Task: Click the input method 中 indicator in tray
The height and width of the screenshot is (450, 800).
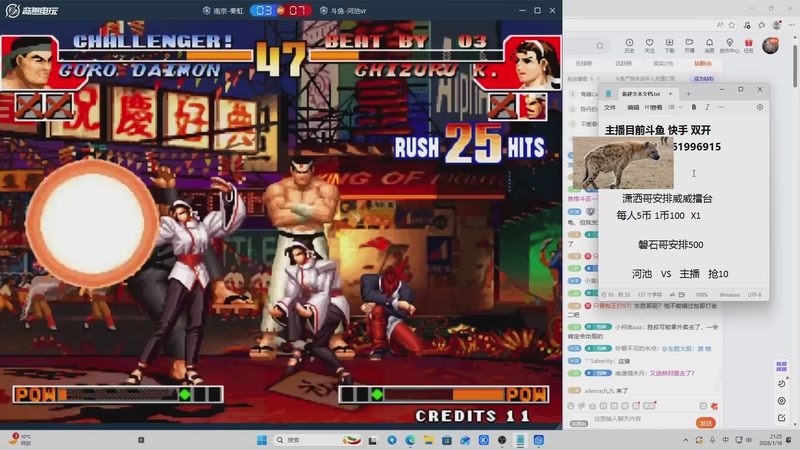Action: click(726, 440)
